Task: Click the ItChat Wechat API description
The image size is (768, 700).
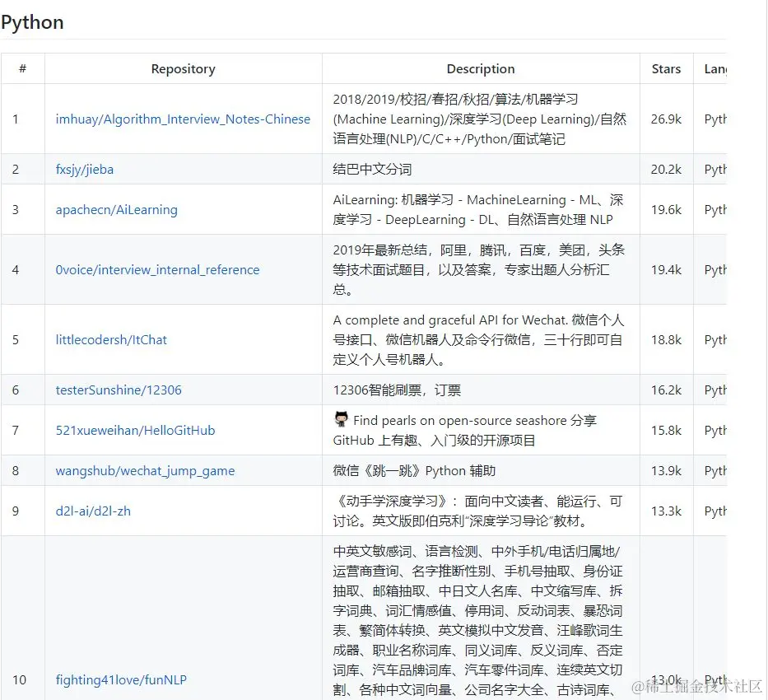Action: pyautogui.click(x=478, y=340)
